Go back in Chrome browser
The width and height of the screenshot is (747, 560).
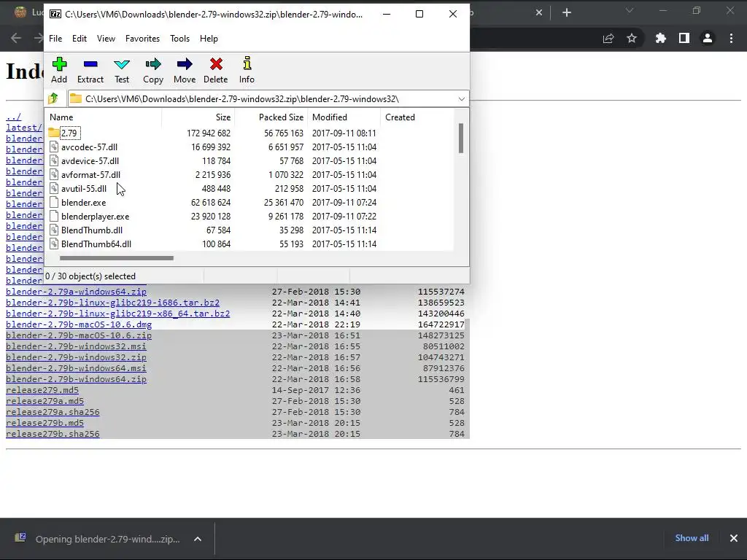[16, 38]
